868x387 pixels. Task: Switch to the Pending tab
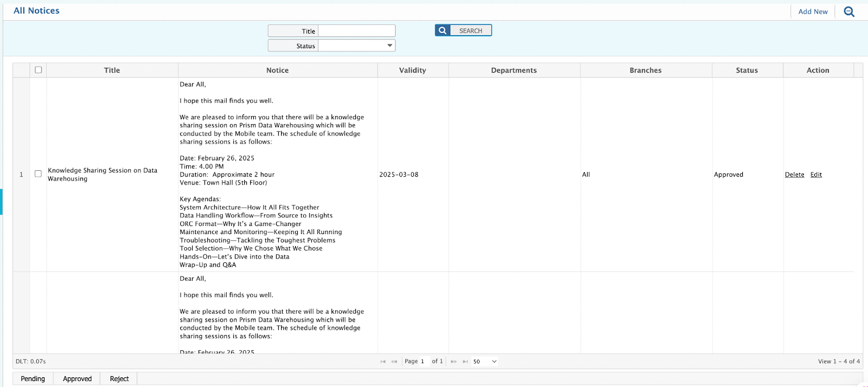point(33,379)
